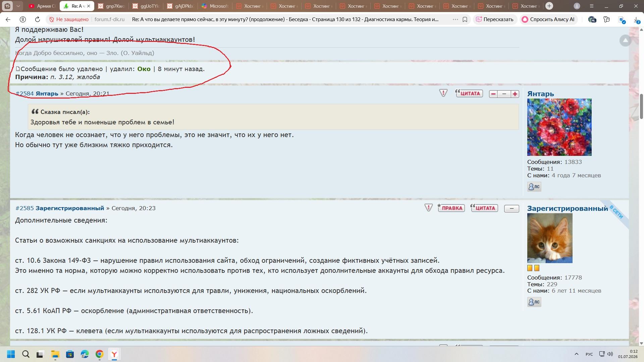
Task: Expand the tab group list chevron
Action: (x=18, y=6)
